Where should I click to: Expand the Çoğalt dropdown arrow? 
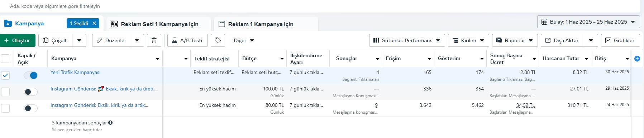[x=79, y=40]
